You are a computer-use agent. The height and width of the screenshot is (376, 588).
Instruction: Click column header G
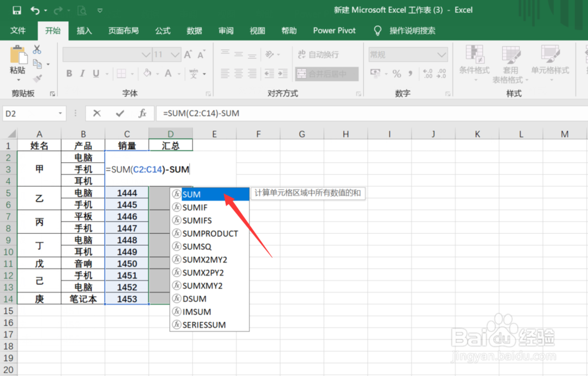coord(302,134)
